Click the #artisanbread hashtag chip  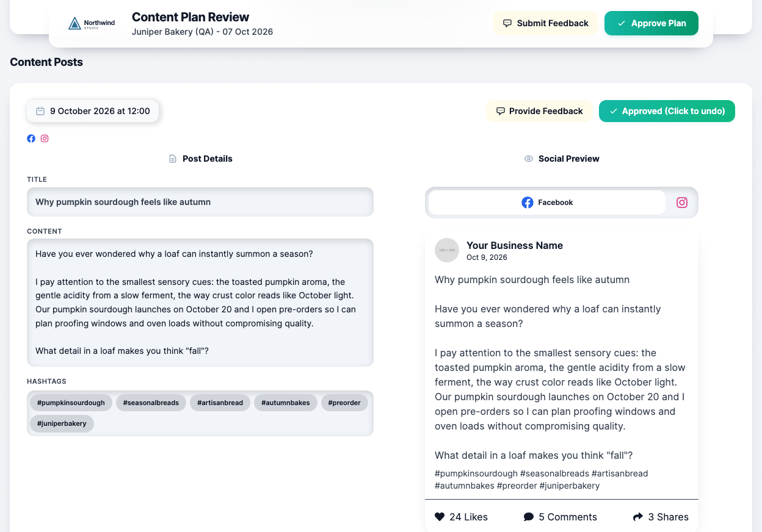(x=220, y=403)
